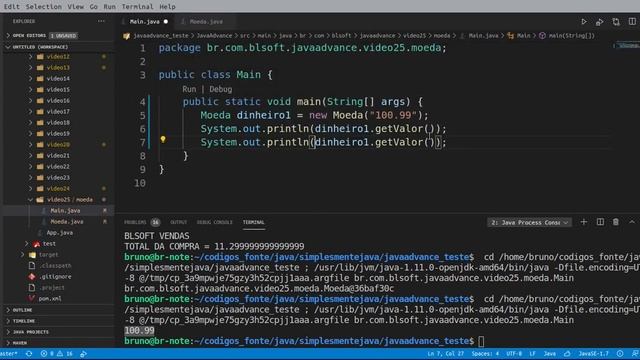Image resolution: width=640 pixels, height=360 pixels.
Task: Open the Selection menu
Action: pos(44,7)
